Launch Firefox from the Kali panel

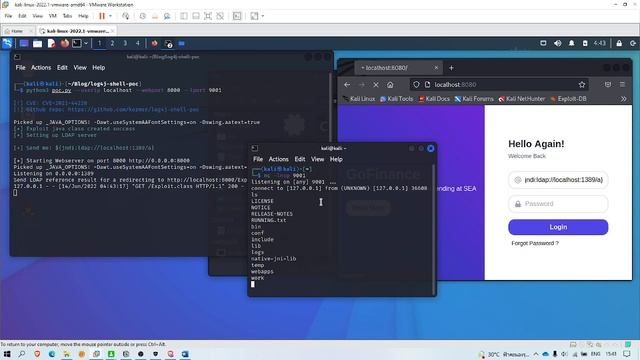64,43
